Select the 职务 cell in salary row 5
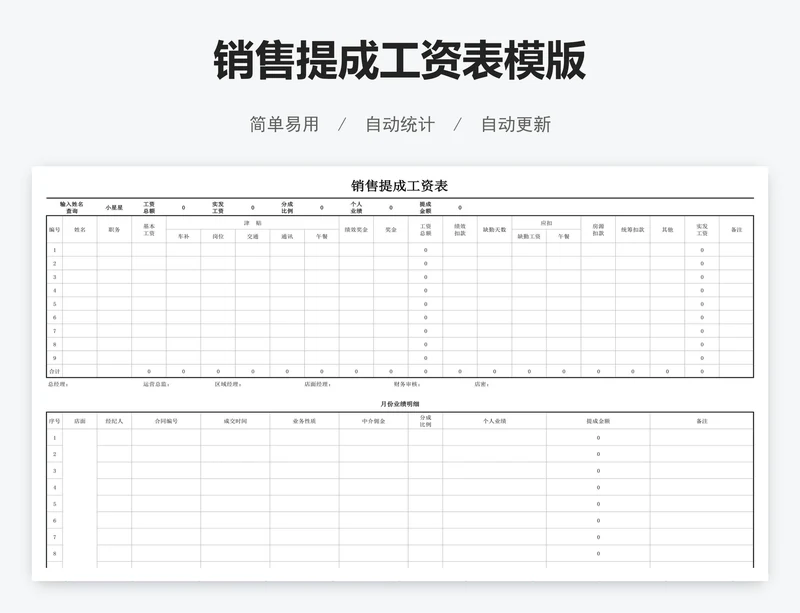This screenshot has width=800, height=613. [114, 304]
